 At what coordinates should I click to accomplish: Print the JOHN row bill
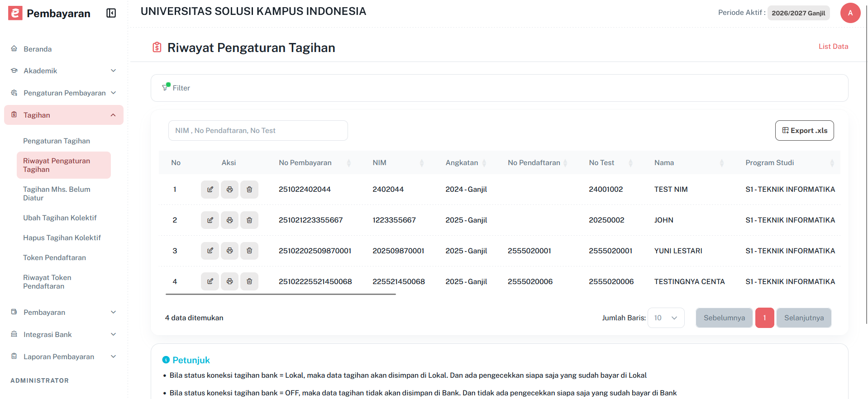tap(229, 220)
